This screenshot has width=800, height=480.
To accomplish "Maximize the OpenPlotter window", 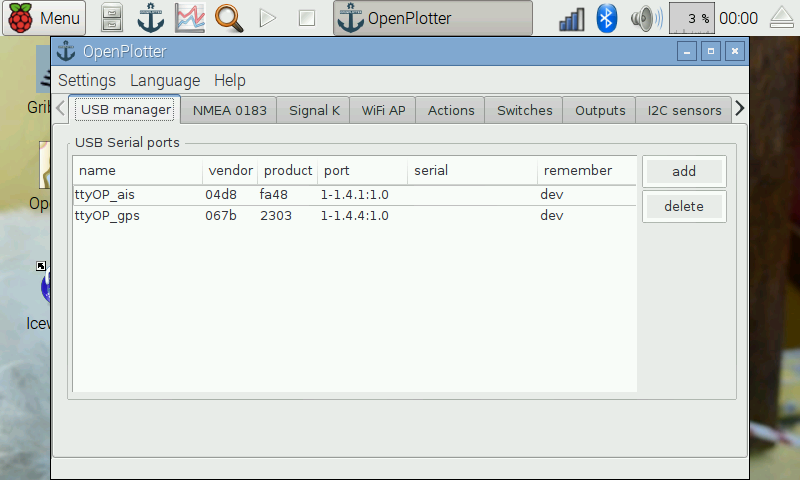I will point(711,51).
